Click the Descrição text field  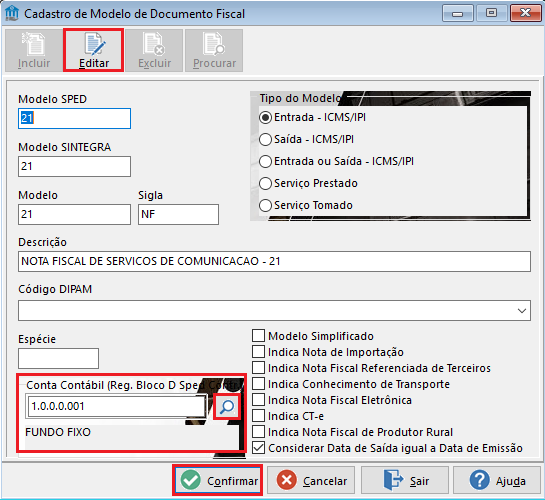pyautogui.click(x=274, y=261)
